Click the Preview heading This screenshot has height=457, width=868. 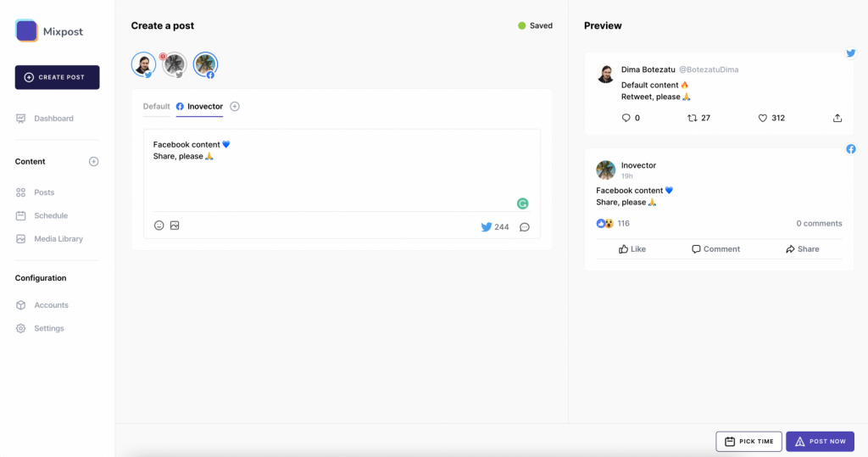click(603, 26)
